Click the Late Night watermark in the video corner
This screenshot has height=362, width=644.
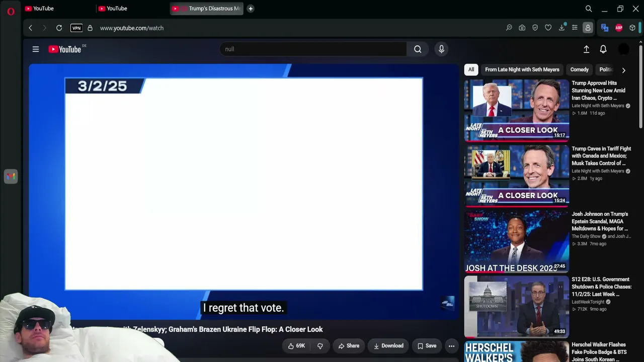[448, 302]
